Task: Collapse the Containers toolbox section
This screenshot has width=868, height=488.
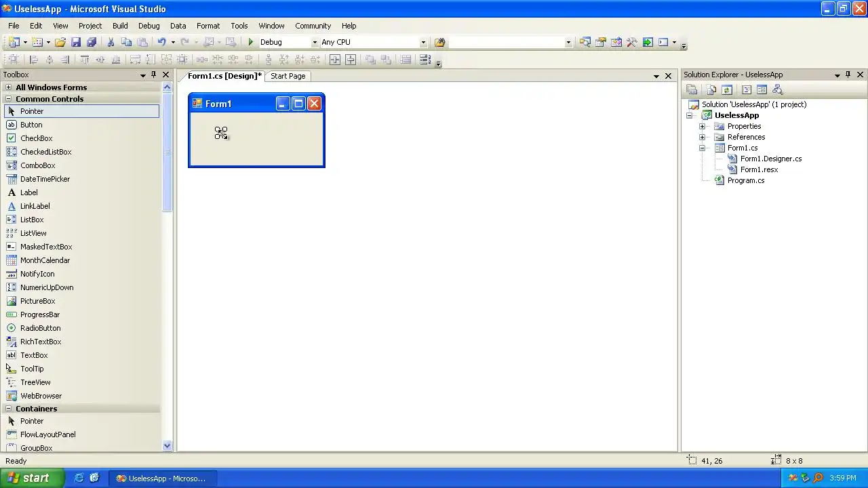Action: pyautogui.click(x=8, y=409)
